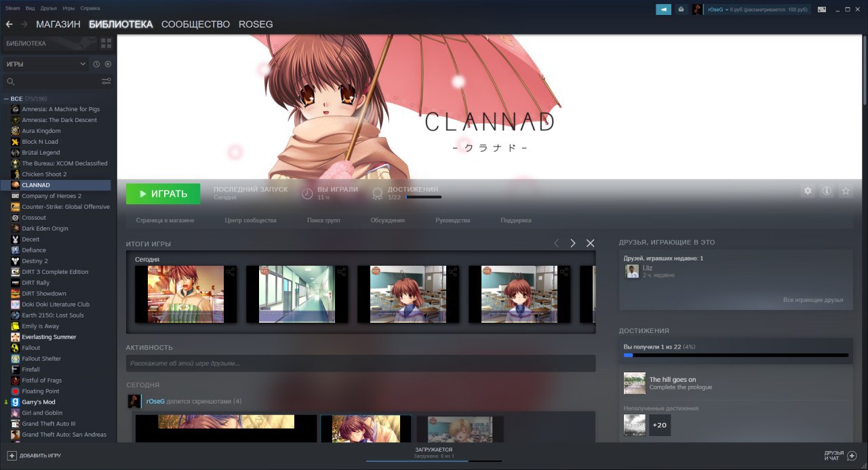
Task: Click the forward navigation arrow
Action: point(24,24)
